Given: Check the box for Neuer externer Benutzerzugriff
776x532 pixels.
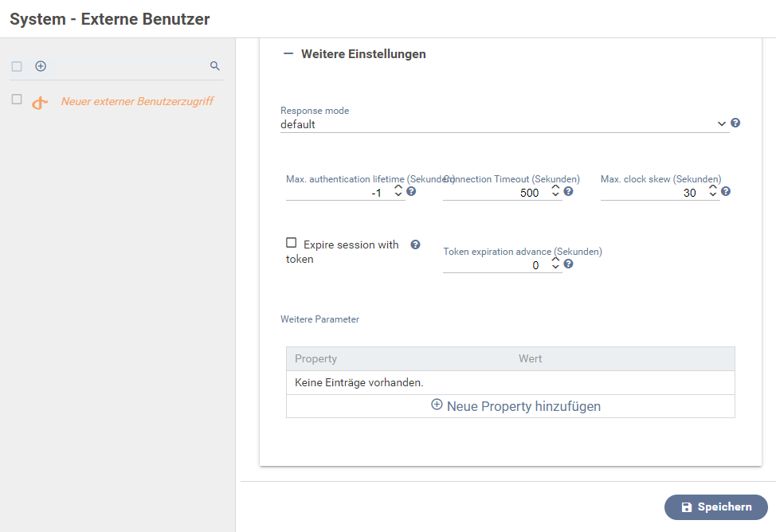Looking at the screenshot, I should 17,100.
